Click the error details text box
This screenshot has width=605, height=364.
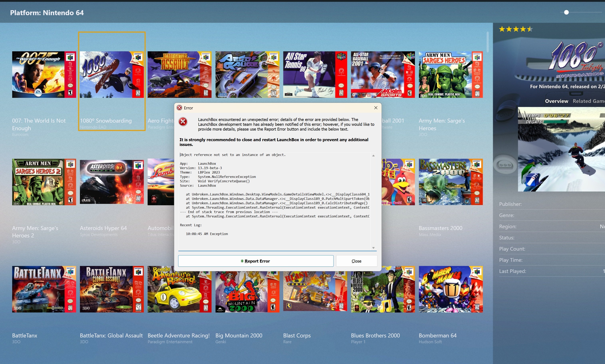(x=277, y=201)
